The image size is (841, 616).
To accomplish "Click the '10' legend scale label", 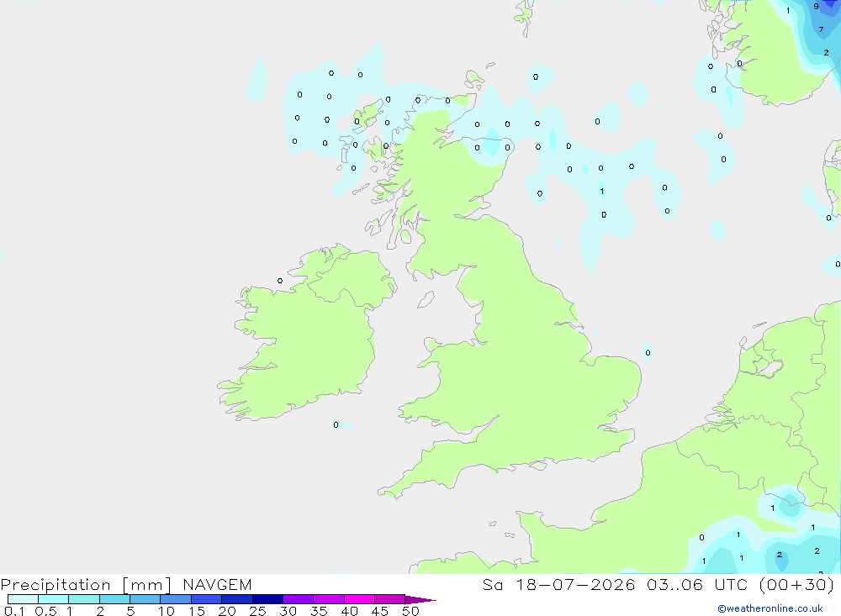I will [167, 611].
